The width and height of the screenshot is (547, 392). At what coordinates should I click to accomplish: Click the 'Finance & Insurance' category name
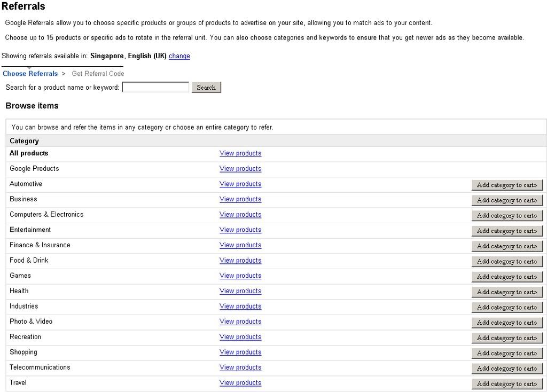[40, 245]
